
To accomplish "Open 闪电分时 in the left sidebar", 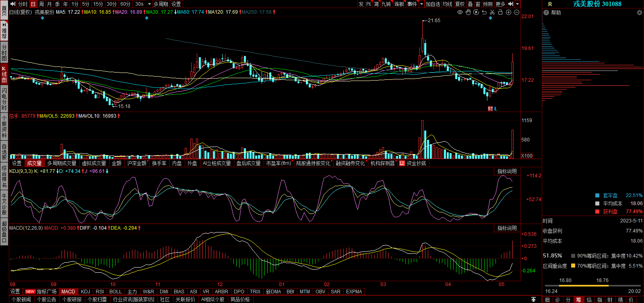I will 4,99.
